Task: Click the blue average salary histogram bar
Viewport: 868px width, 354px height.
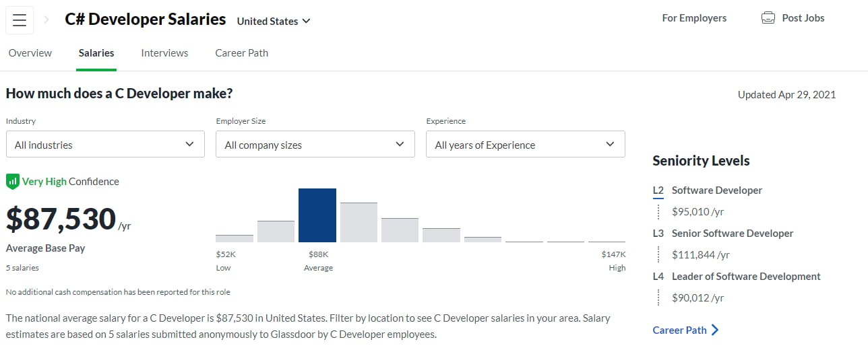Action: pyautogui.click(x=317, y=215)
